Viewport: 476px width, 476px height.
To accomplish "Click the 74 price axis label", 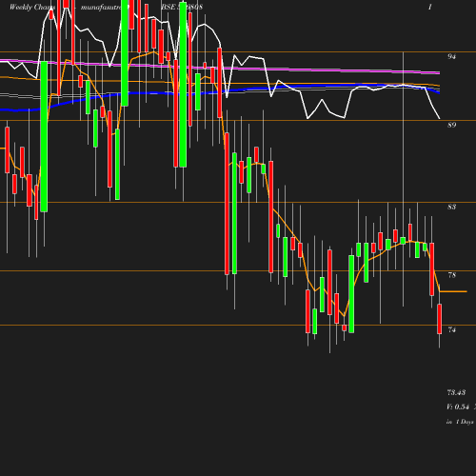I will 451,329.
